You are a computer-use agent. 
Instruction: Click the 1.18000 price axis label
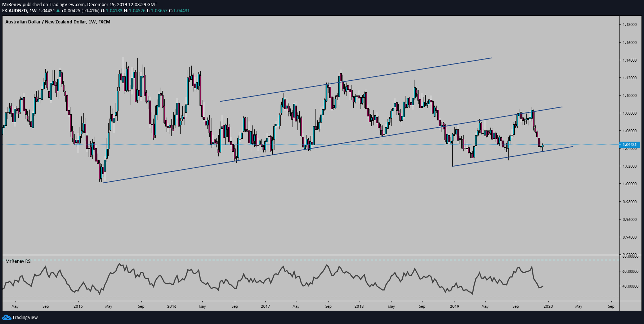tap(630, 25)
